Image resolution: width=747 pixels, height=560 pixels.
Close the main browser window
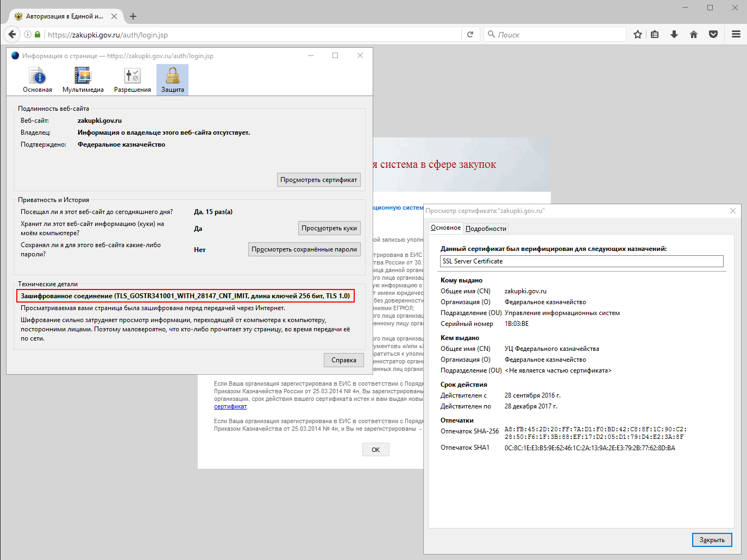pos(735,8)
